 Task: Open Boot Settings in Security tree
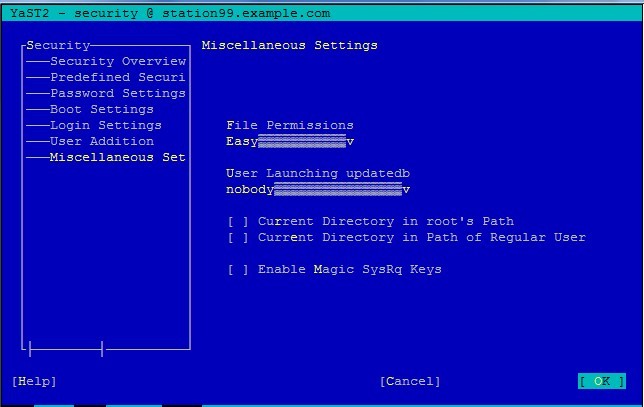click(102, 109)
